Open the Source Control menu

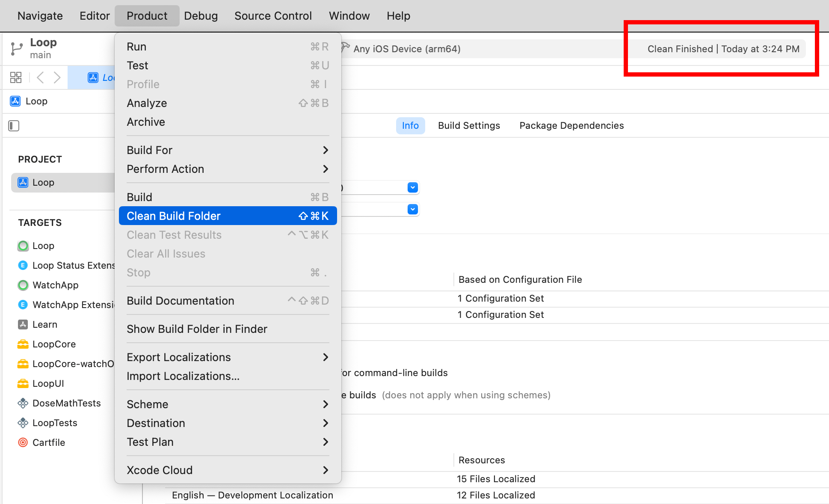click(273, 16)
